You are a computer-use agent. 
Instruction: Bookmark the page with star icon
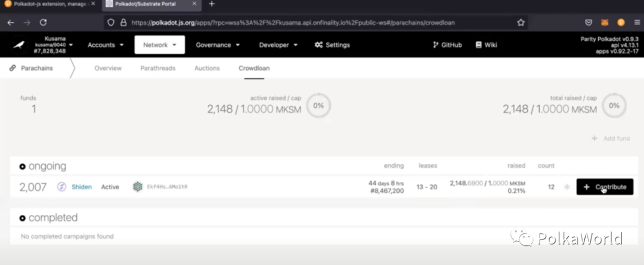click(521, 23)
